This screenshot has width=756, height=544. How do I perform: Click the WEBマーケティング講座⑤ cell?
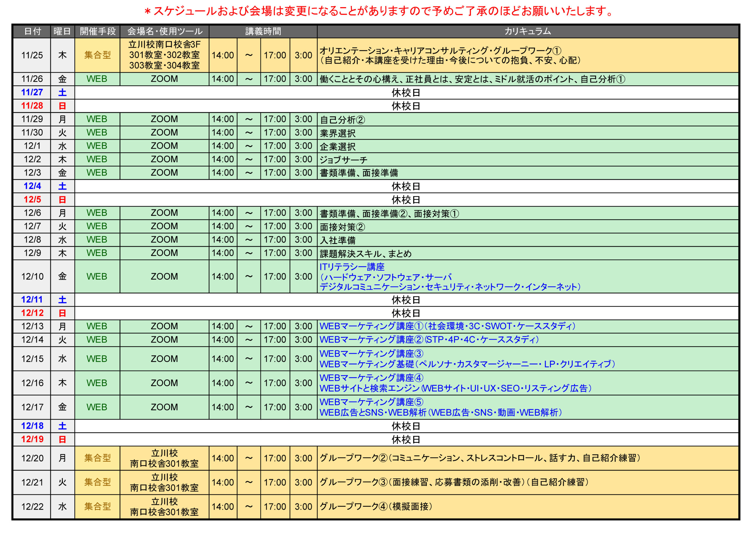[528, 407]
